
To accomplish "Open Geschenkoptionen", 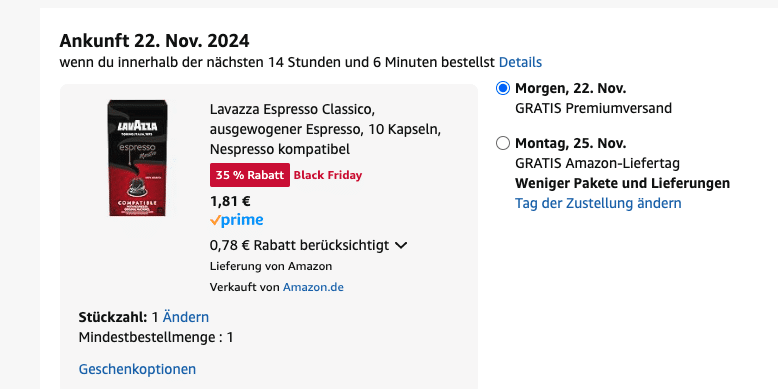I will 137,369.
